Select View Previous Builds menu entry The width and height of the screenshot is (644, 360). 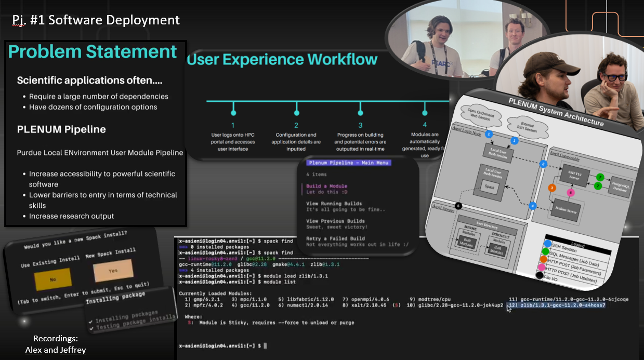(x=335, y=221)
